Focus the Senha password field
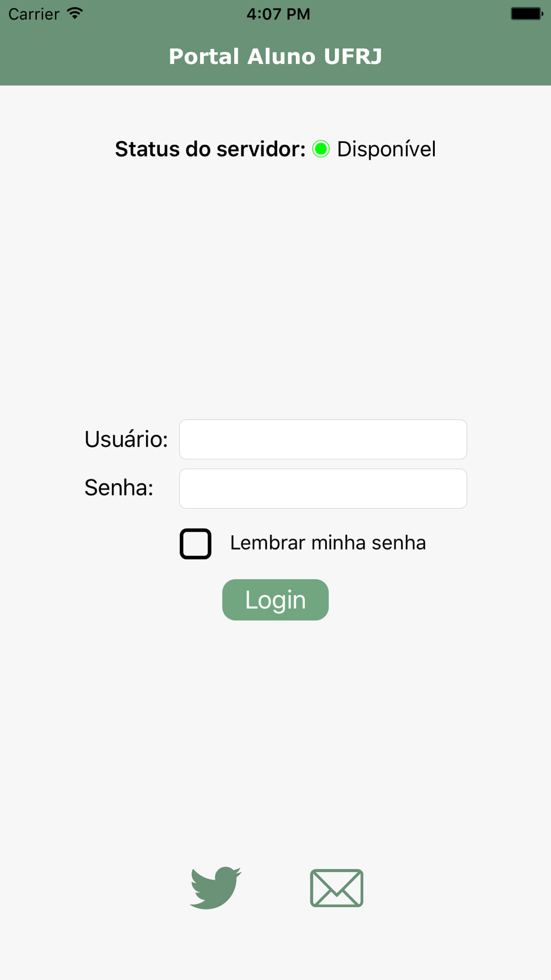The width and height of the screenshot is (551, 980). [323, 488]
